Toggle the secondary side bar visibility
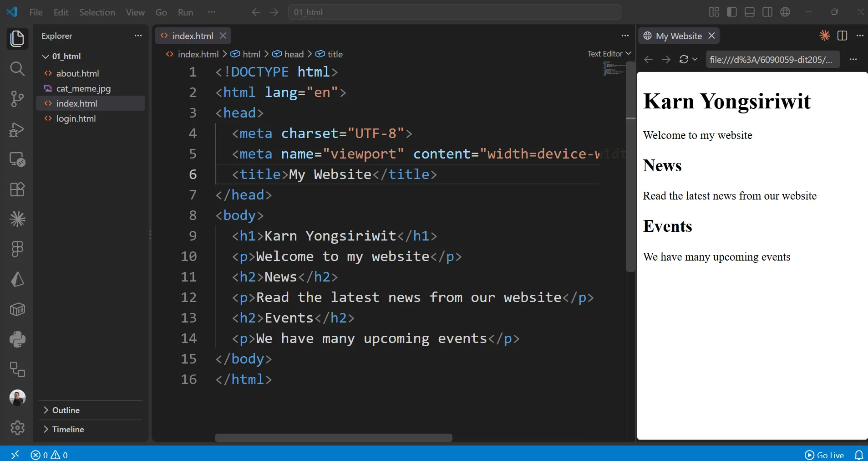This screenshot has width=868, height=461. (x=767, y=12)
